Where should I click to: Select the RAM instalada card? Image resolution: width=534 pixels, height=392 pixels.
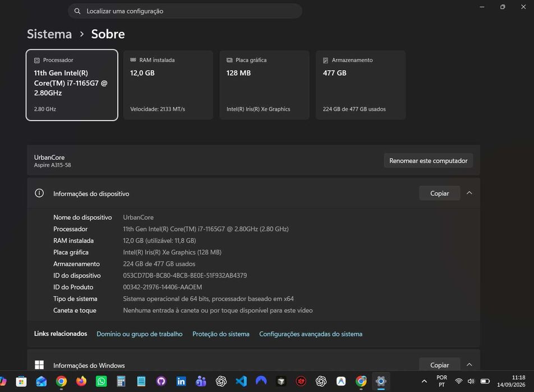168,85
